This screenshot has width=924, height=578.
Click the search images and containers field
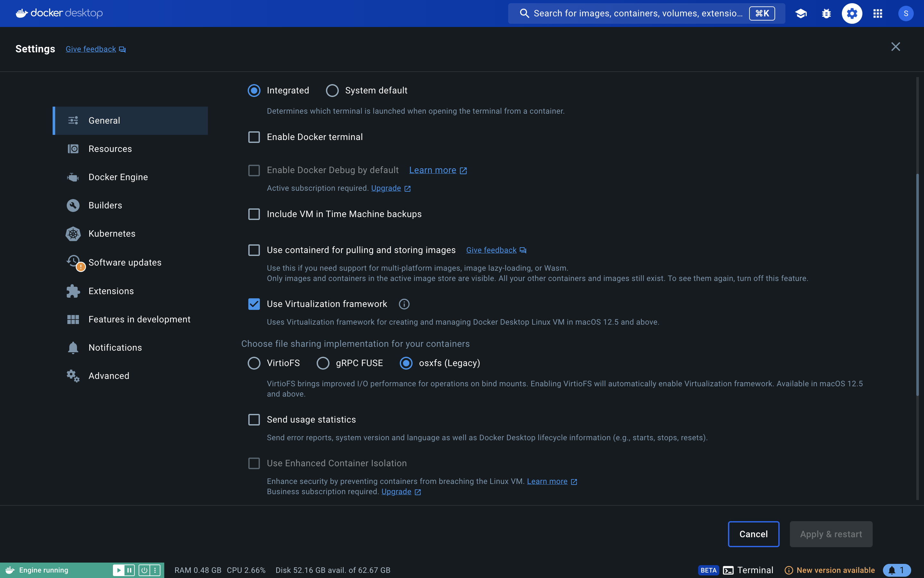pos(646,13)
